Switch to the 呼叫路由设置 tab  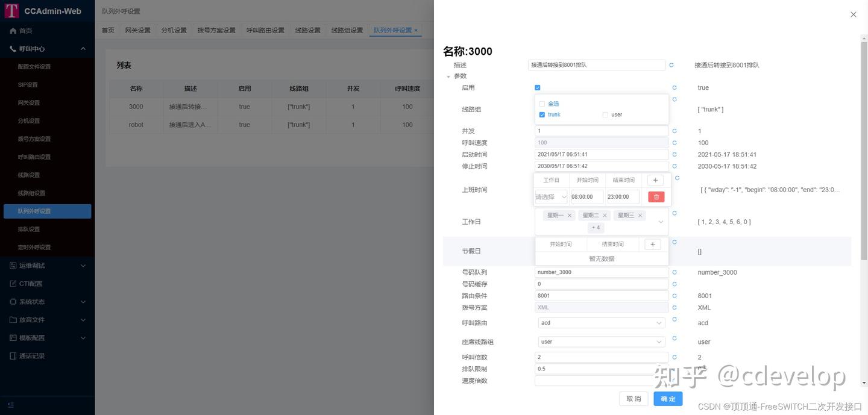(x=265, y=29)
